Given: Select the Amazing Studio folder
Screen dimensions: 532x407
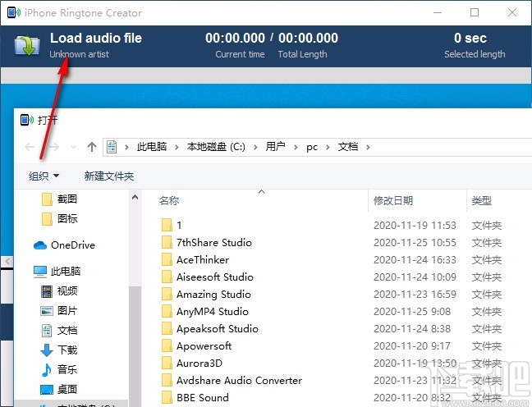Looking at the screenshot, I should click(x=206, y=295).
